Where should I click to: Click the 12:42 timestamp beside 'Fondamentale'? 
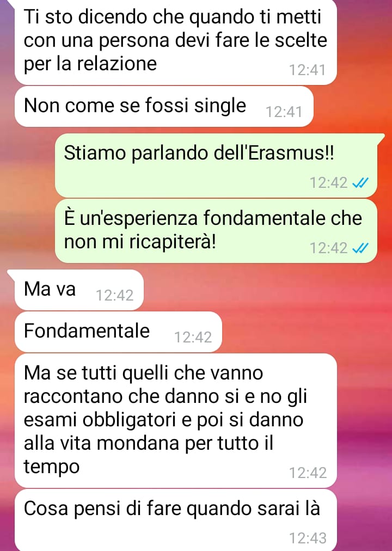(193, 338)
